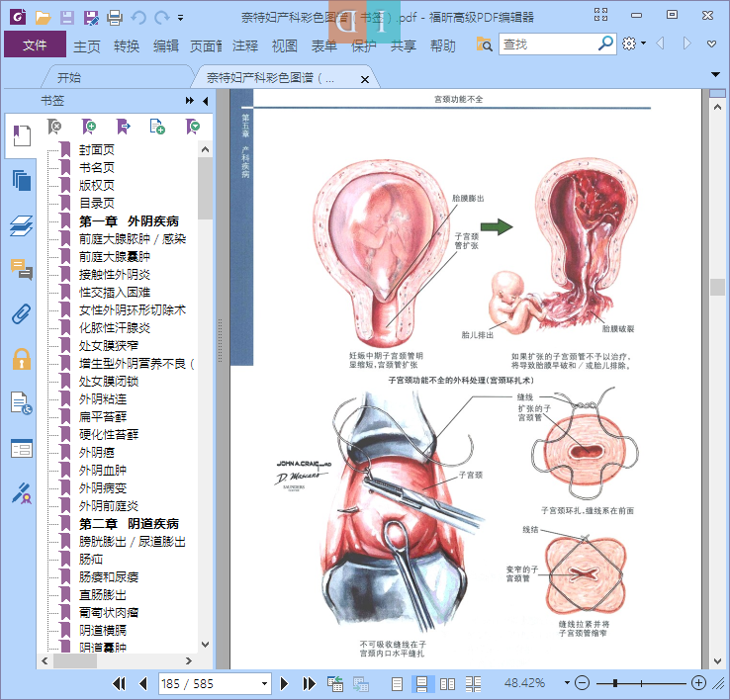Go to first page button
The height and width of the screenshot is (700, 730).
coord(119,684)
